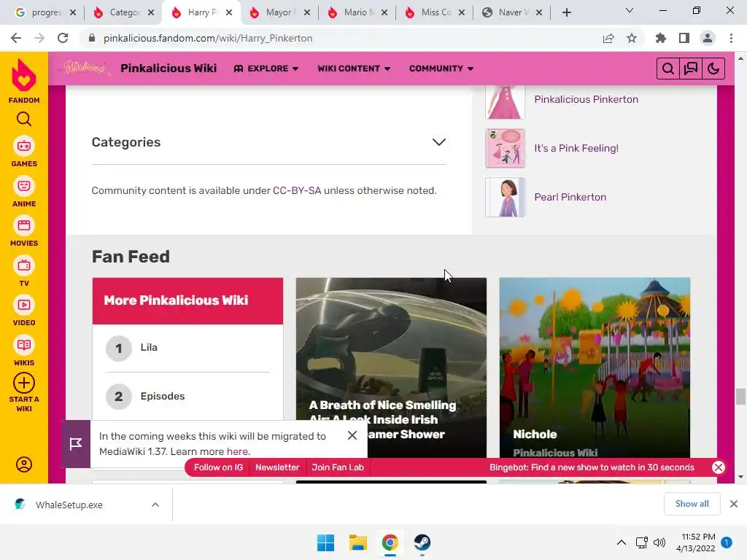Toggle dark theme moon icon
The height and width of the screenshot is (560, 747).
click(713, 69)
